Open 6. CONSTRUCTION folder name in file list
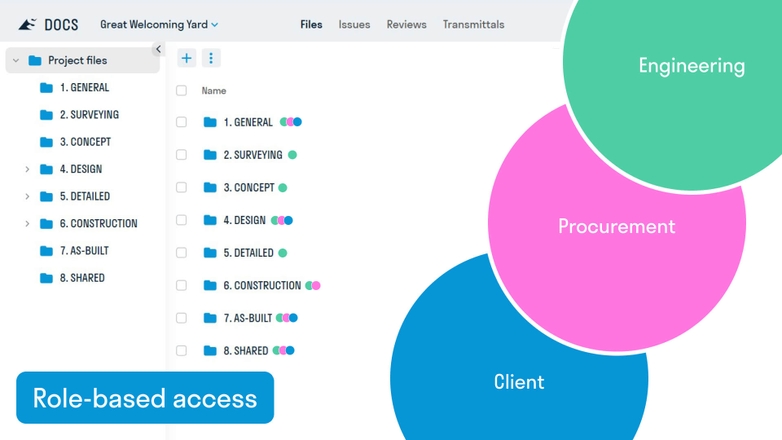The image size is (782, 440). coord(262,285)
